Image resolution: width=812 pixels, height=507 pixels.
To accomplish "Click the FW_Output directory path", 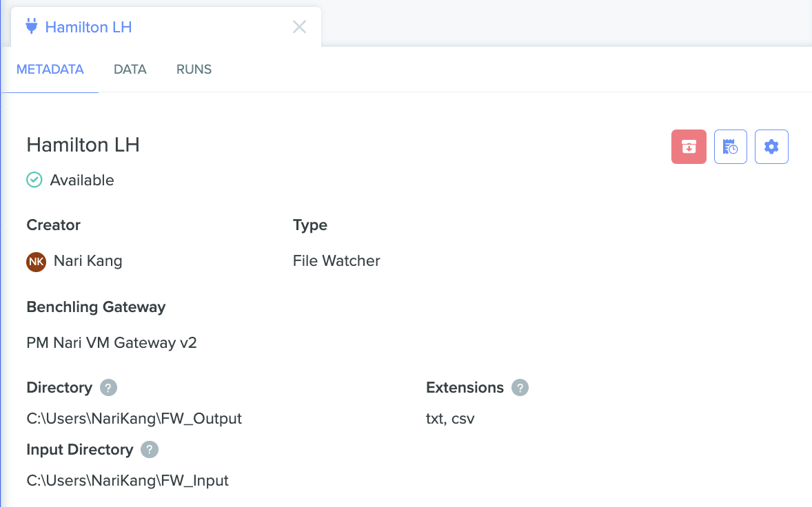I will pos(134,418).
